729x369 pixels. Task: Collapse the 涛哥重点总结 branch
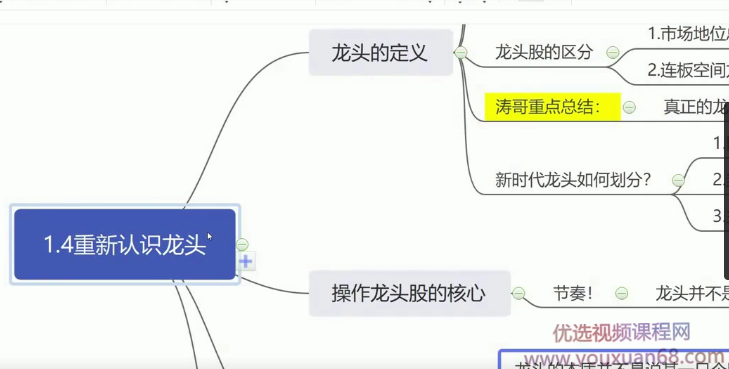pyautogui.click(x=629, y=107)
